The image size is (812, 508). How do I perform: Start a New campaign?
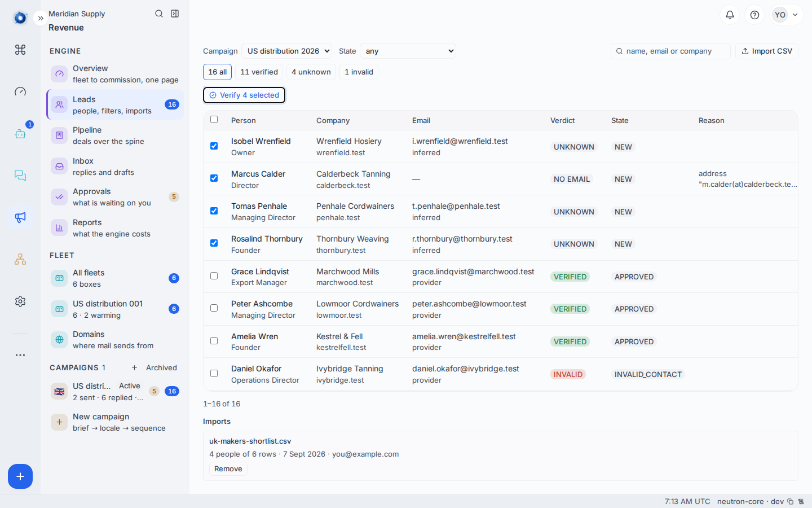point(115,422)
